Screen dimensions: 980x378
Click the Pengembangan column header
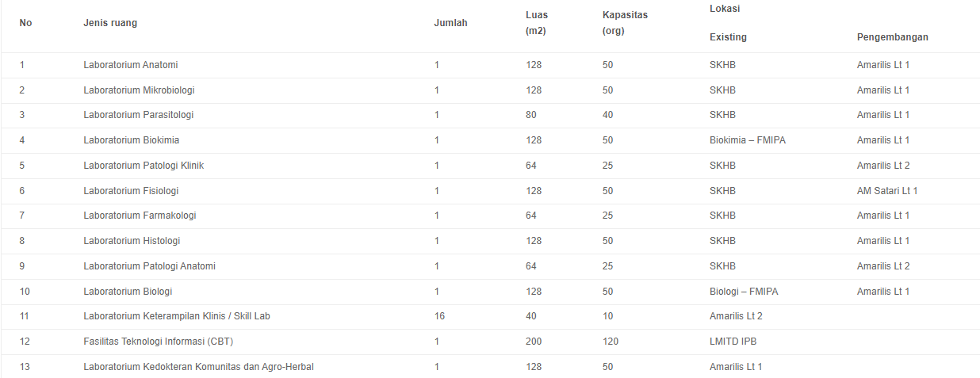893,37
